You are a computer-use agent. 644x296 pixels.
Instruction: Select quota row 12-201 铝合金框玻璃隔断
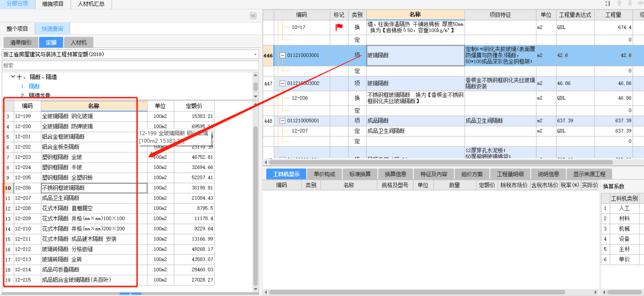(109, 137)
